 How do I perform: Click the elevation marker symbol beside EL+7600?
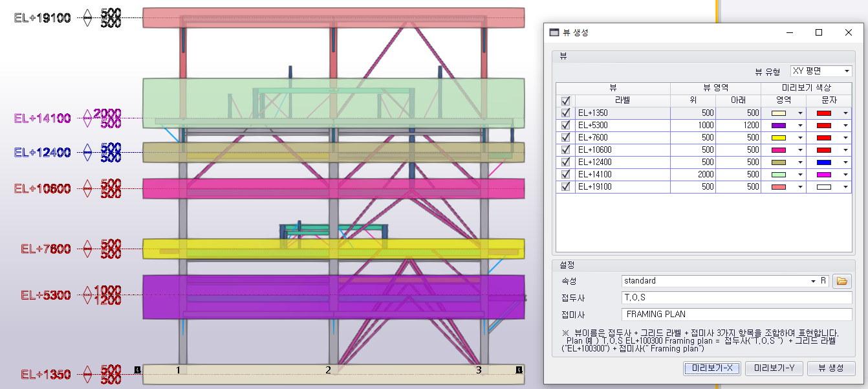(x=88, y=249)
